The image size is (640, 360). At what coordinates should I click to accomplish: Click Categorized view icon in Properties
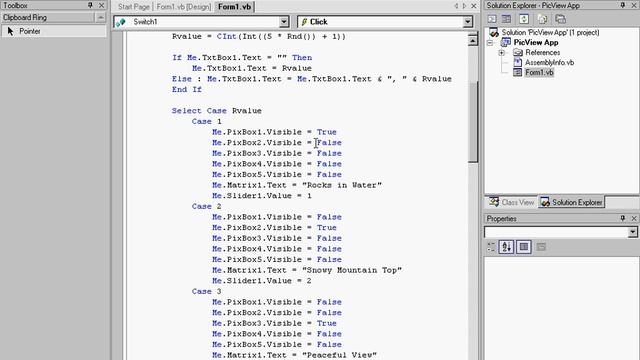[x=491, y=247]
